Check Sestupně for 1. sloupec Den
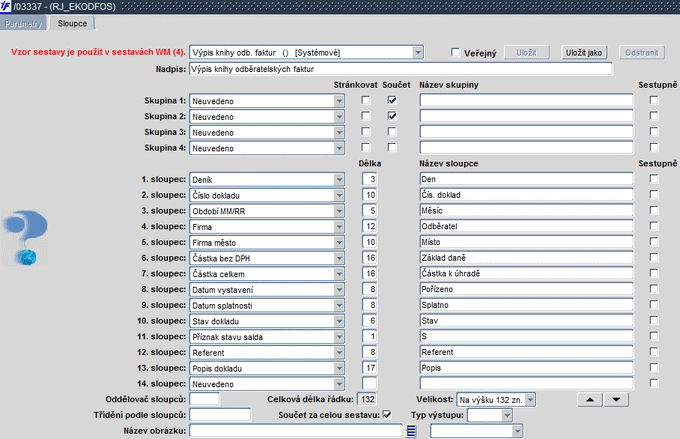 tap(654, 179)
